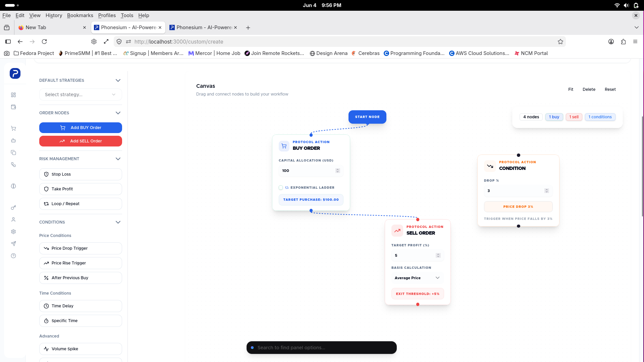Click the browser URL address bar

point(340,42)
